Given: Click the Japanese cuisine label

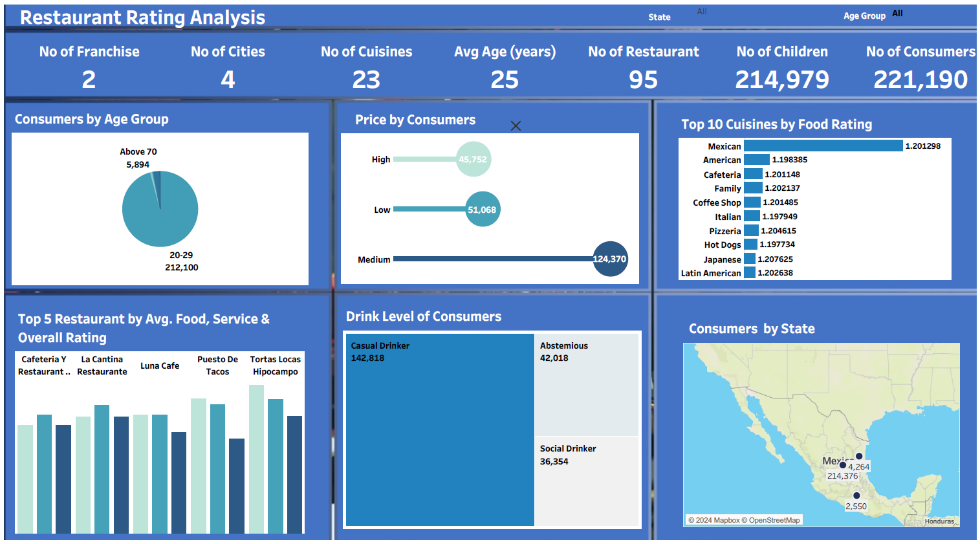Looking at the screenshot, I should (x=722, y=259).
